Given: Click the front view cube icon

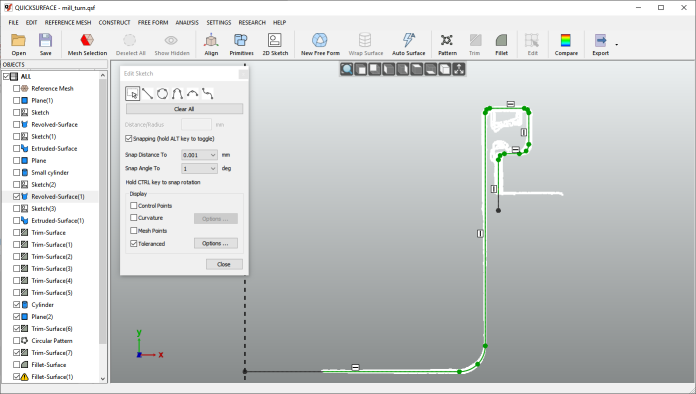Looking at the screenshot, I should [x=361, y=69].
